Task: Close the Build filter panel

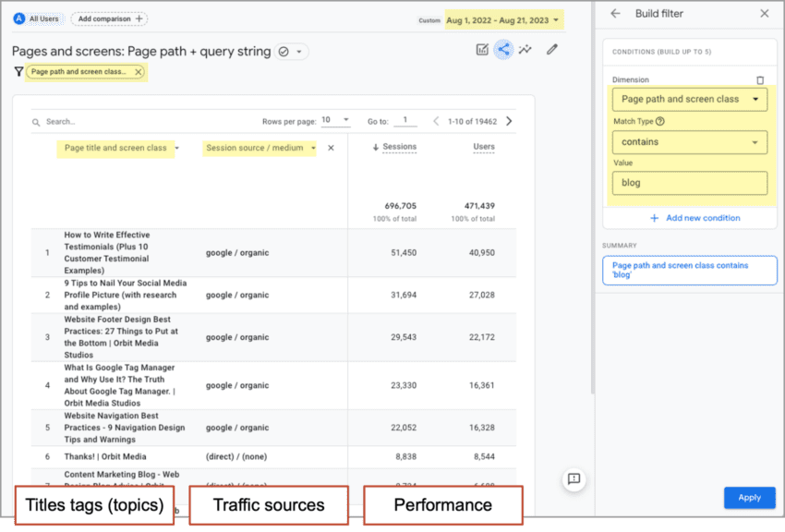Action: 764,14
